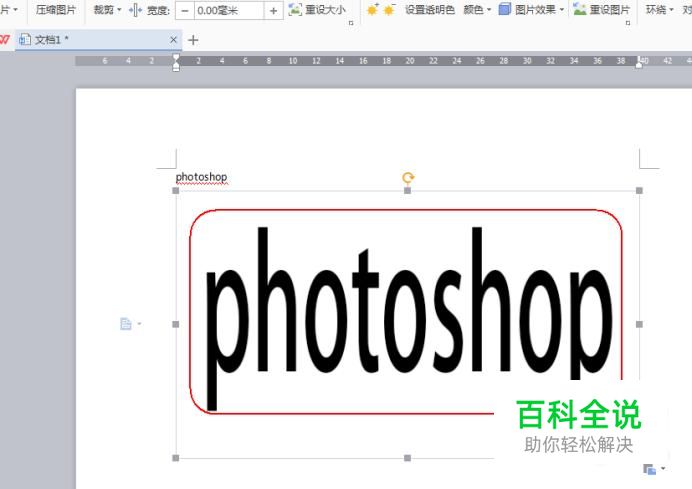This screenshot has height=489, width=692.
Task: Click the width icon beside 宽度
Action: click(135, 10)
